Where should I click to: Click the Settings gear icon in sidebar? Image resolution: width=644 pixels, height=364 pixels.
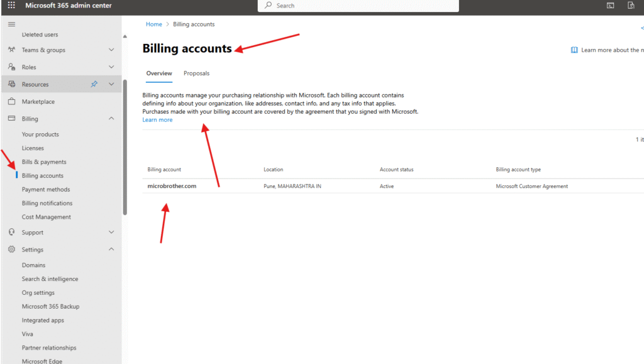click(11, 250)
